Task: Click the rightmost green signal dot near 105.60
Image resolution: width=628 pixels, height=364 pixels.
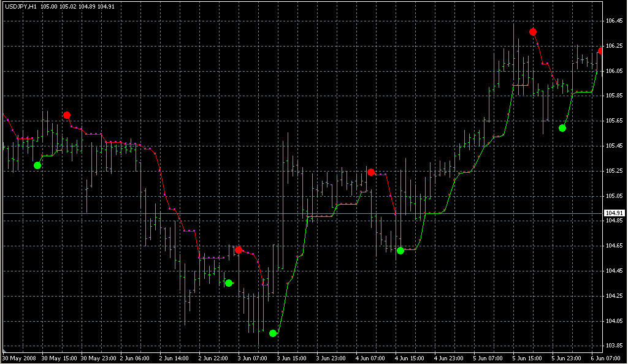Action: (562, 128)
